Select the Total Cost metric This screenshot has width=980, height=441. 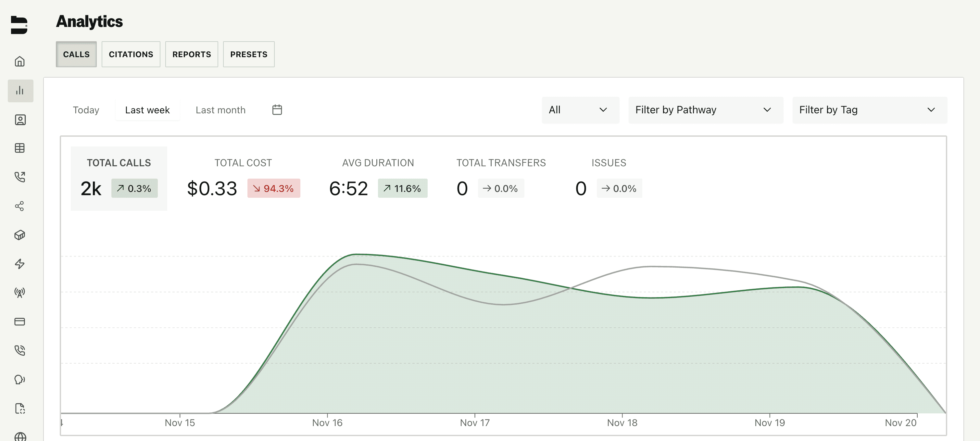coord(244,179)
